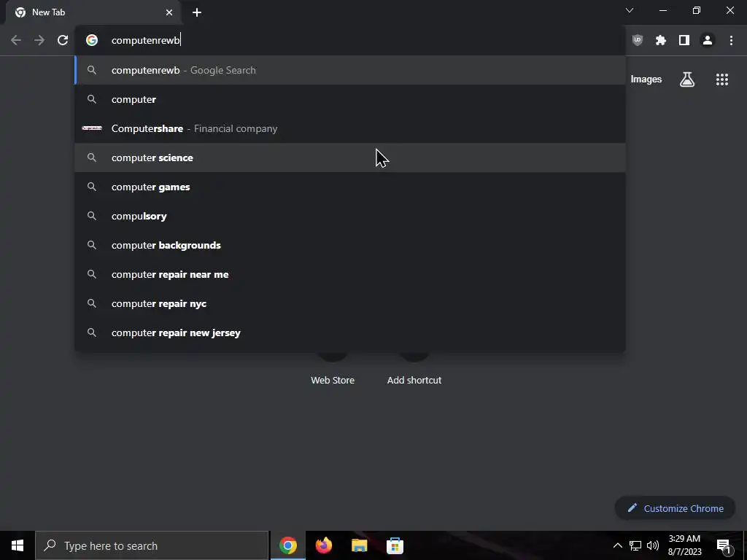
Task: Open the Images link
Action: point(646,79)
